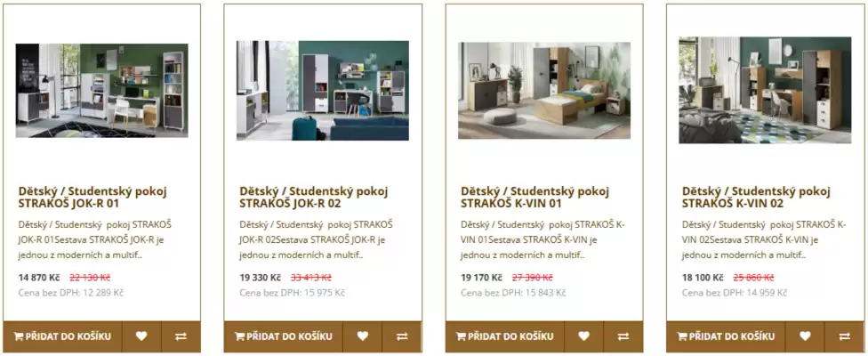Compare K-VIN 02 arrows icon

point(845,336)
